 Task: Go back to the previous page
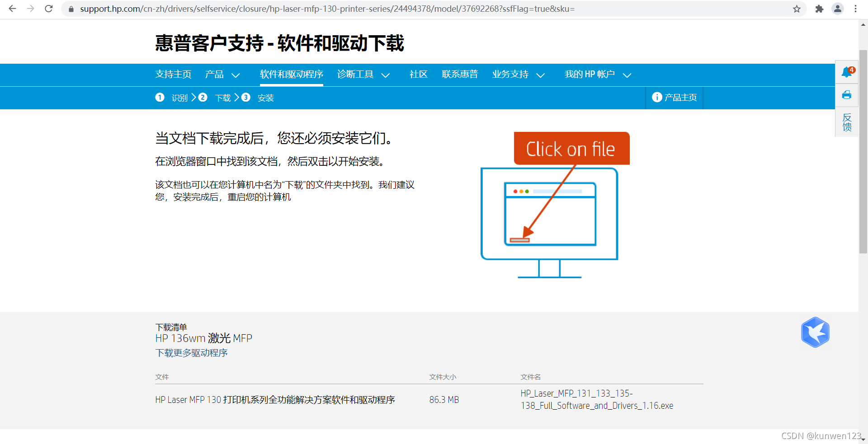13,9
